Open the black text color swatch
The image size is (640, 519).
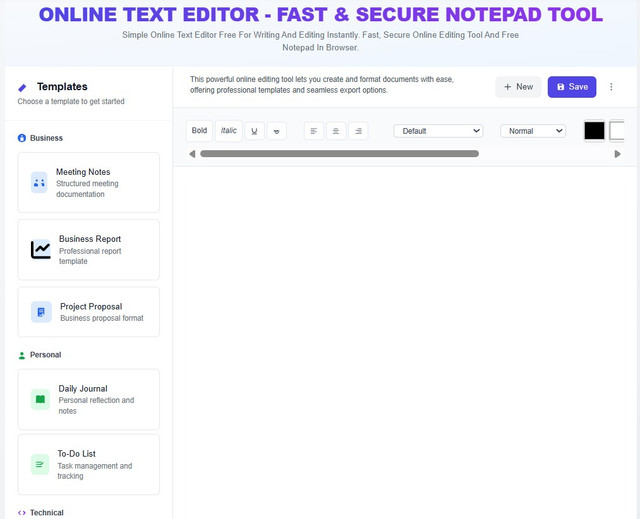pyautogui.click(x=594, y=131)
